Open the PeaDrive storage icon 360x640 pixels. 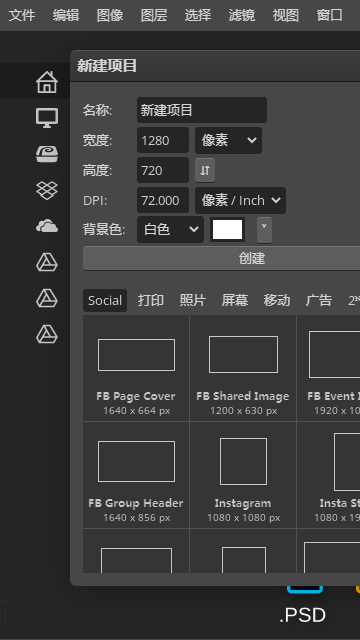pos(47,154)
